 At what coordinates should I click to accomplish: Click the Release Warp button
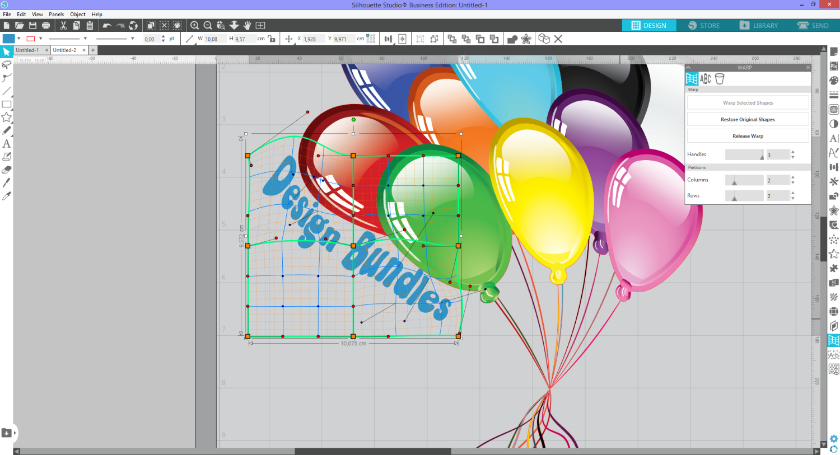click(x=748, y=136)
